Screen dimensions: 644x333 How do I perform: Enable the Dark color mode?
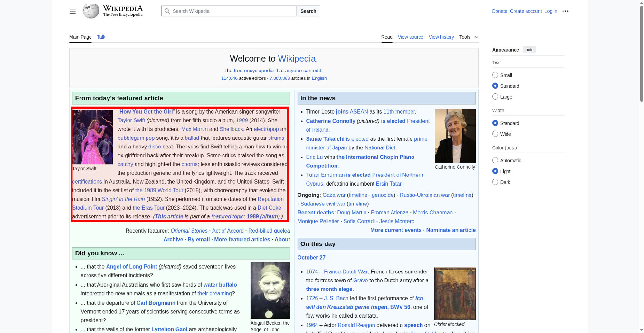click(495, 182)
